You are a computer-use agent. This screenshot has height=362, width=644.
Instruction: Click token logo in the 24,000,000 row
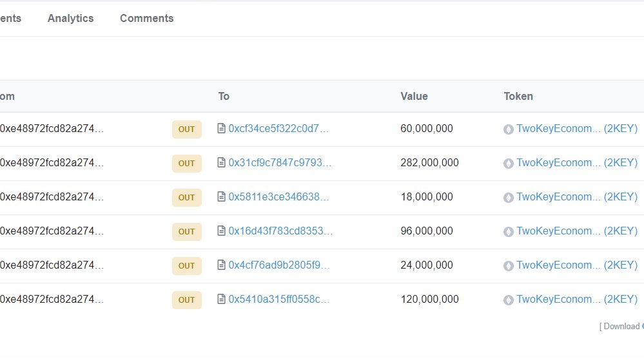tap(509, 265)
